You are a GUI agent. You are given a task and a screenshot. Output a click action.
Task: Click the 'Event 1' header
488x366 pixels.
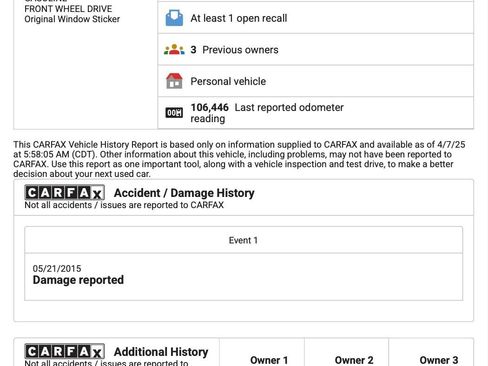point(243,240)
